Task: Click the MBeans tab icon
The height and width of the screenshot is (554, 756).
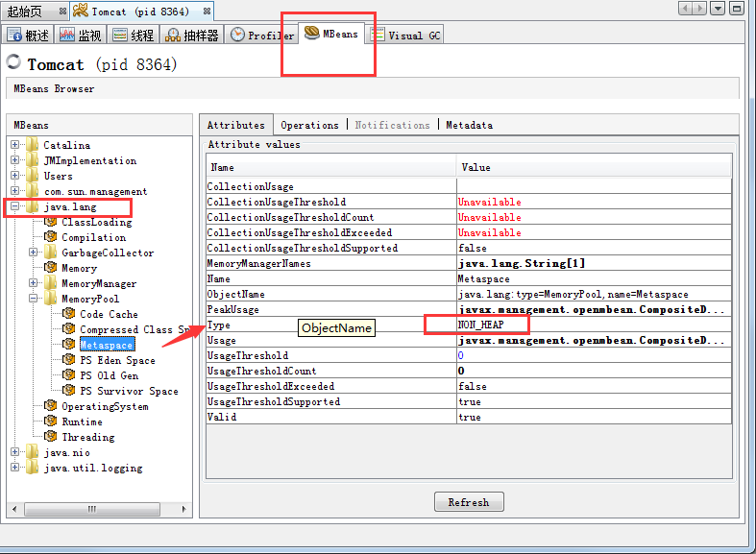Action: coord(312,34)
